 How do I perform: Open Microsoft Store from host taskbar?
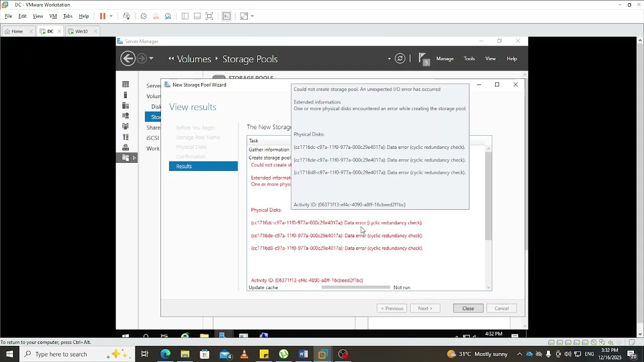coord(204,354)
